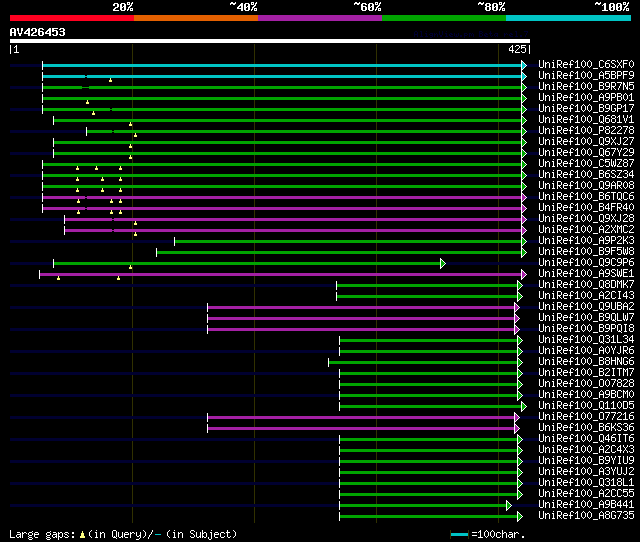Click the UniRef100_O07828 label
Image resolution: width=640 pixels, height=542 pixels.
point(586,384)
